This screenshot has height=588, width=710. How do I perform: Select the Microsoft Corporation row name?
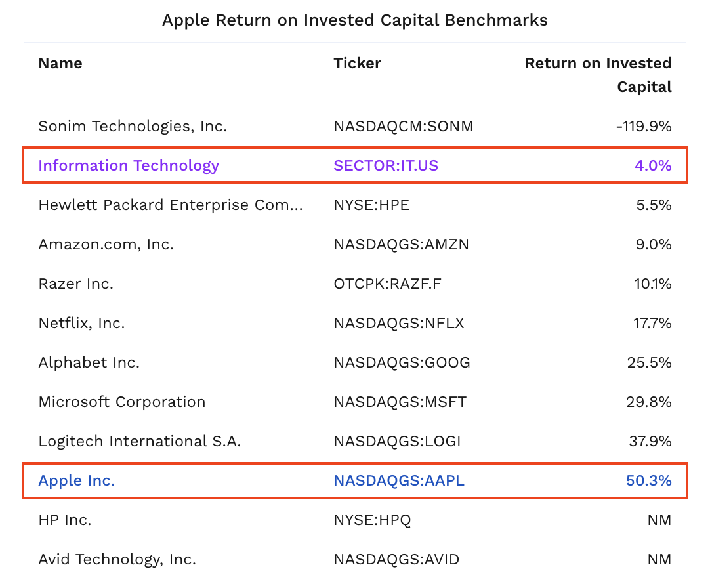[122, 402]
